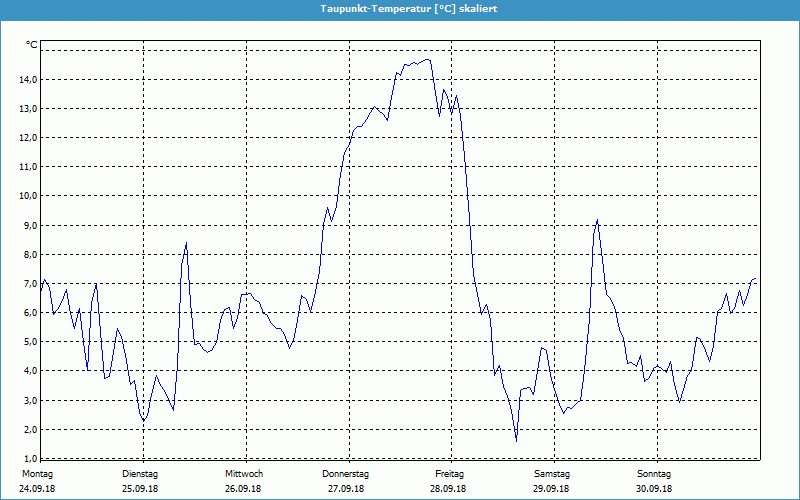
Task: Click the Donnerstag day label
Action: click(x=345, y=474)
